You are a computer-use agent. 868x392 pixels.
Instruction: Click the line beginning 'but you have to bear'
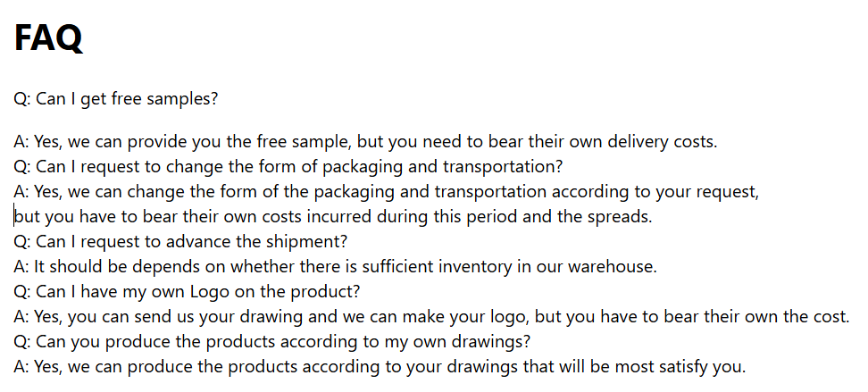(333, 216)
